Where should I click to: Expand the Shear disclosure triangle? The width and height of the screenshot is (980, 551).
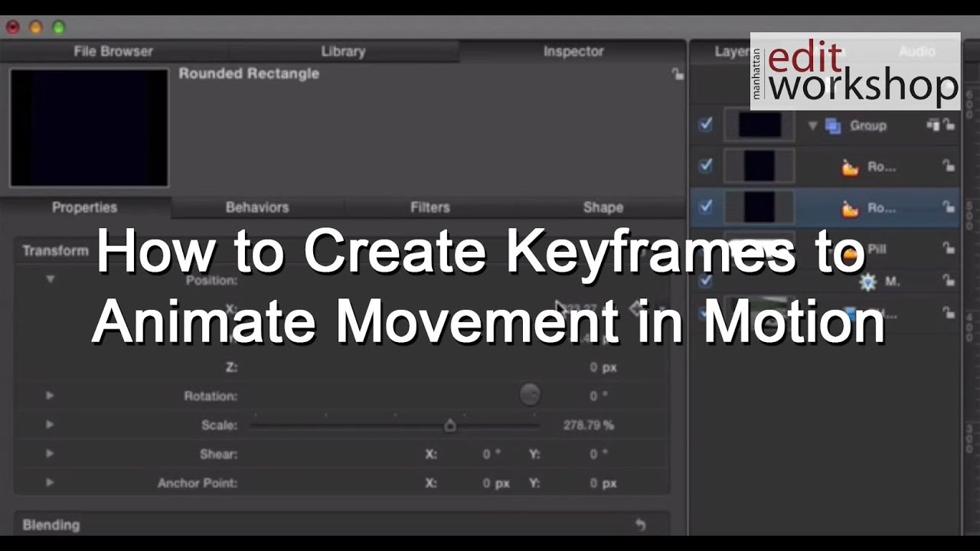coord(50,454)
